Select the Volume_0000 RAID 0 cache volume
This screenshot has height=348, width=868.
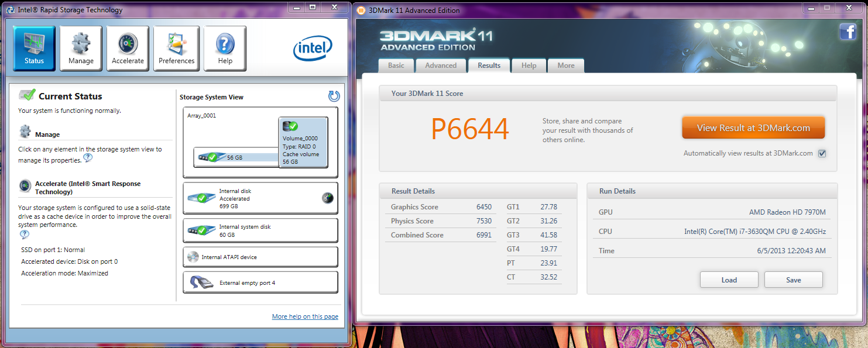[303, 142]
